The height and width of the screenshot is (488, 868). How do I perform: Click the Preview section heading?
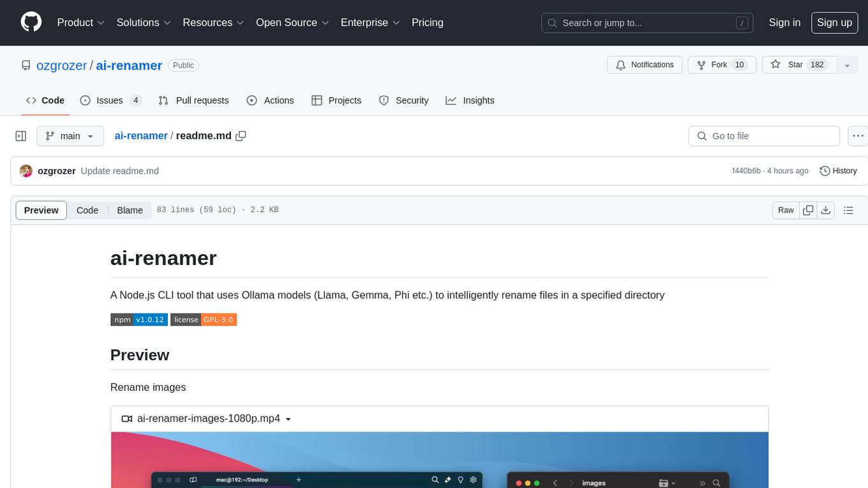(140, 355)
